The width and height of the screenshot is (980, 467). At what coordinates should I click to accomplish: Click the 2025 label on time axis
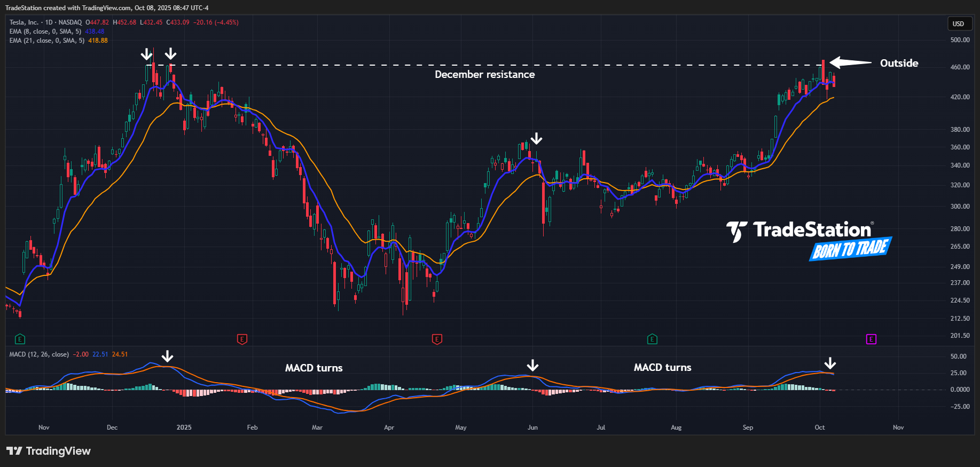(x=184, y=428)
